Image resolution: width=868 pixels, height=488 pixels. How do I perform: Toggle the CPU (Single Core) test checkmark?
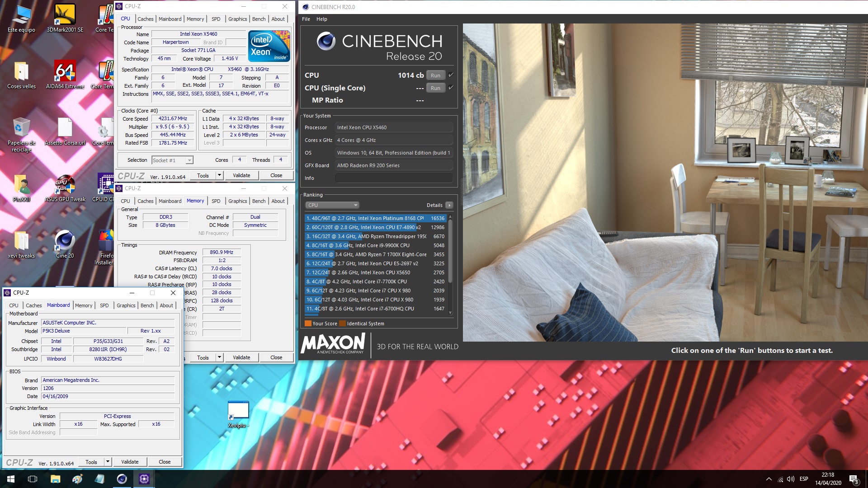tap(451, 88)
